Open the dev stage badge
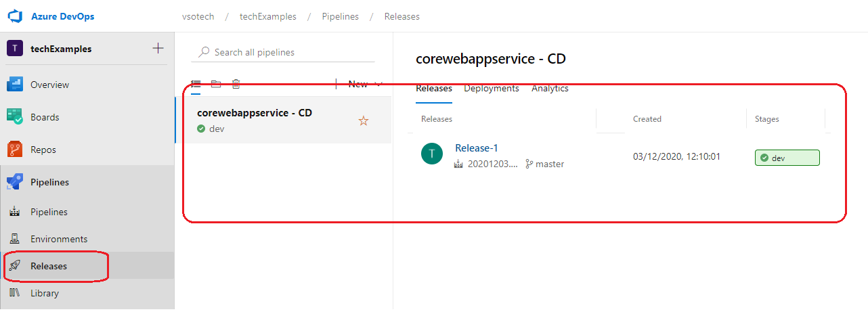 click(x=787, y=158)
